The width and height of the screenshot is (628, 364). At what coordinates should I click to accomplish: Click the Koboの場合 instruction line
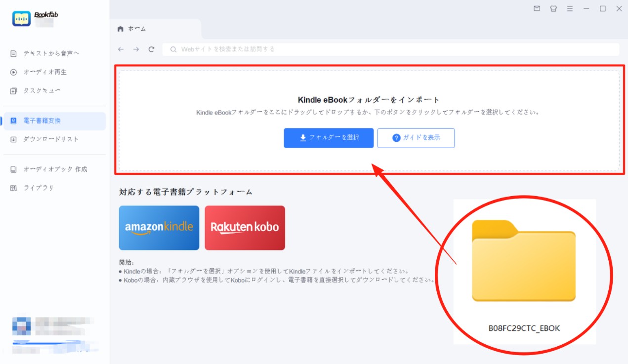pyautogui.click(x=276, y=280)
